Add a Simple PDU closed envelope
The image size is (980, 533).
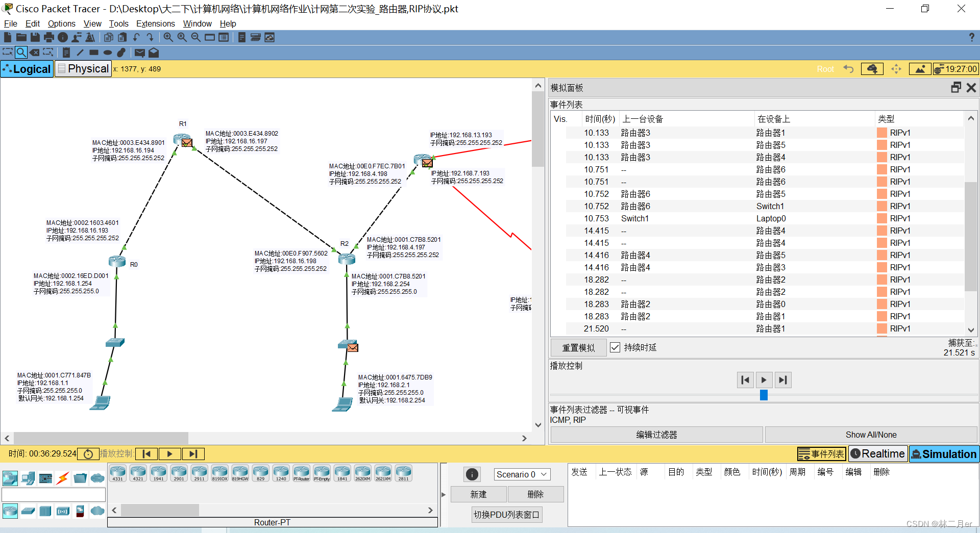140,52
